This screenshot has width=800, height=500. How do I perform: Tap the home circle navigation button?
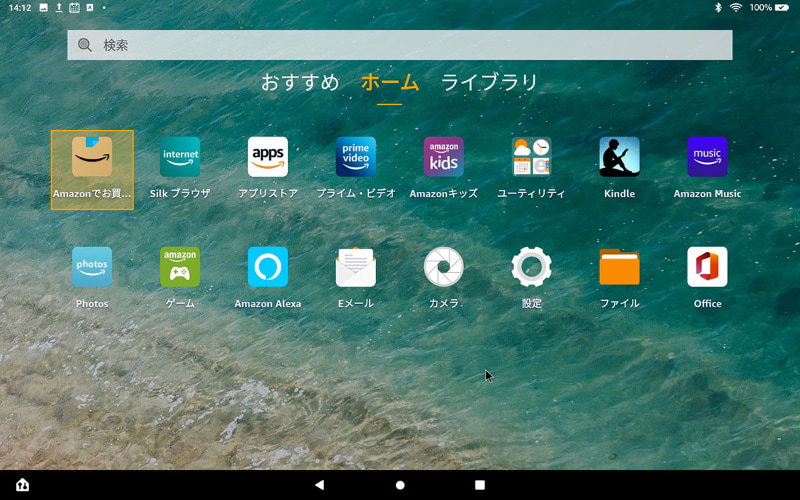[x=400, y=485]
